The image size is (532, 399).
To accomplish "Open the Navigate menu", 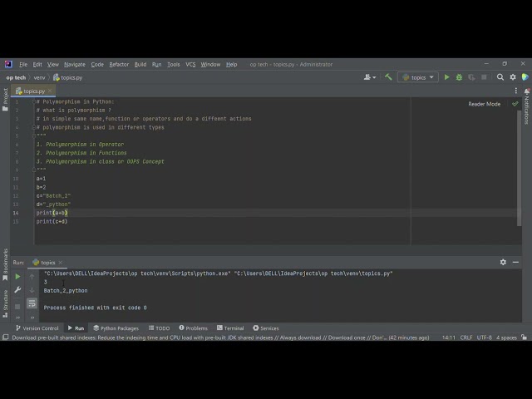I will pyautogui.click(x=75, y=64).
